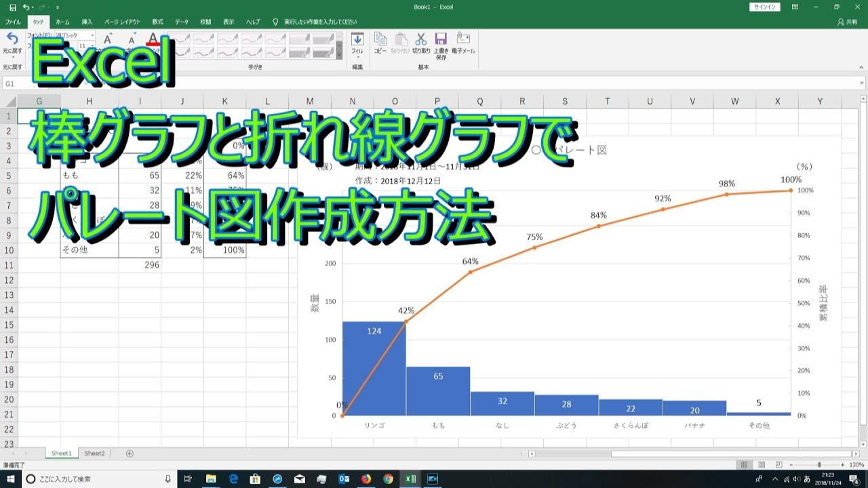Switch to the 校閲 ribbon tab
Image resolution: width=868 pixels, height=488 pixels.
pos(205,22)
